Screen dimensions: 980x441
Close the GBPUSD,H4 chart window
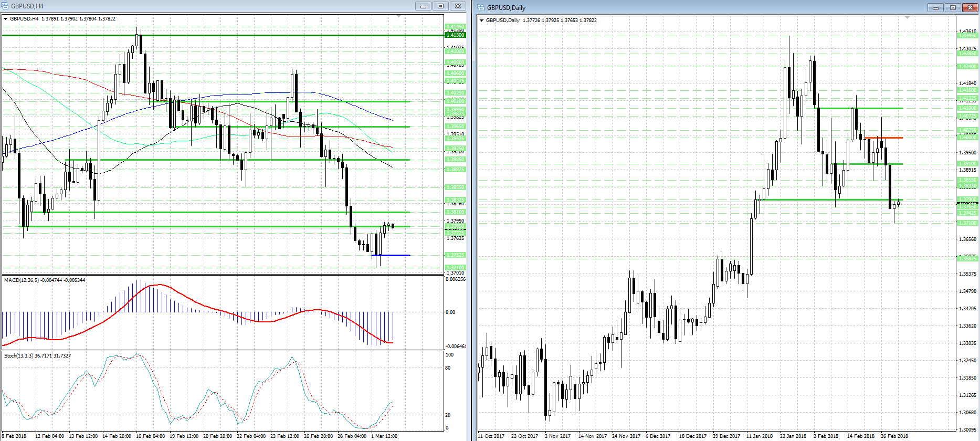pos(458,6)
